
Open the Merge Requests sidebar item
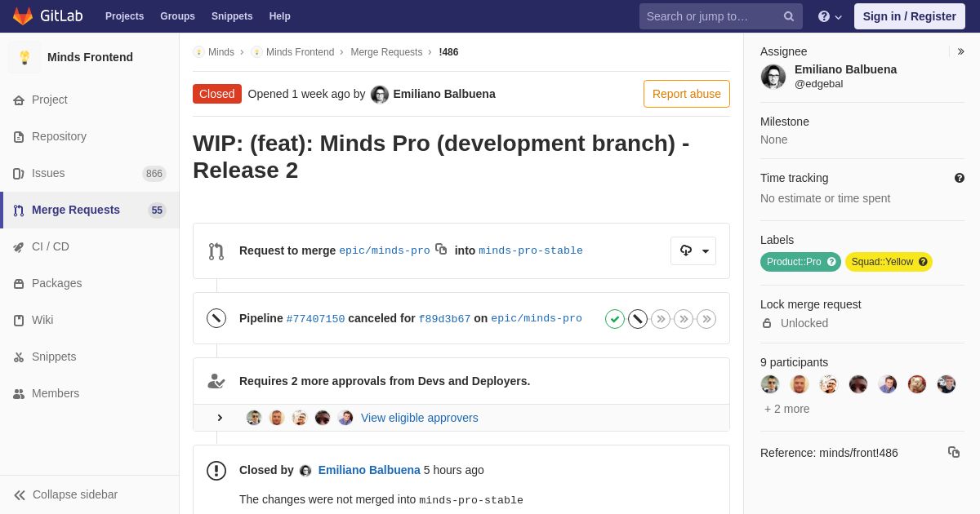pyautogui.click(x=90, y=210)
